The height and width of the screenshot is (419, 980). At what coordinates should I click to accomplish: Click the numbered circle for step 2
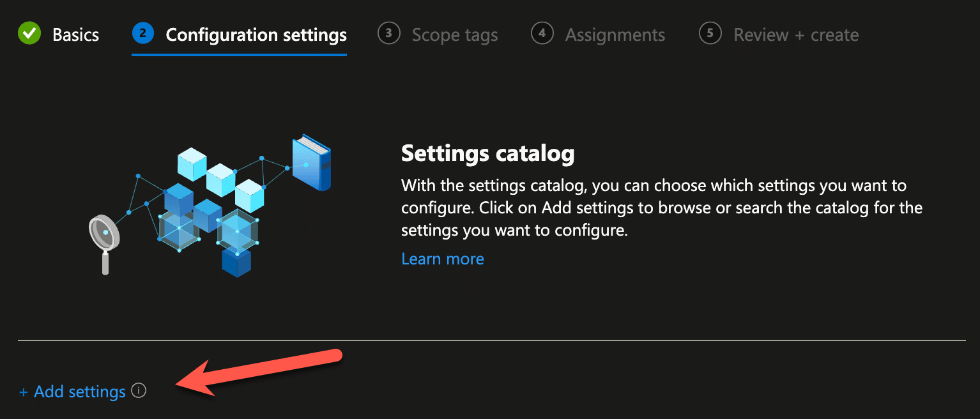coord(142,34)
